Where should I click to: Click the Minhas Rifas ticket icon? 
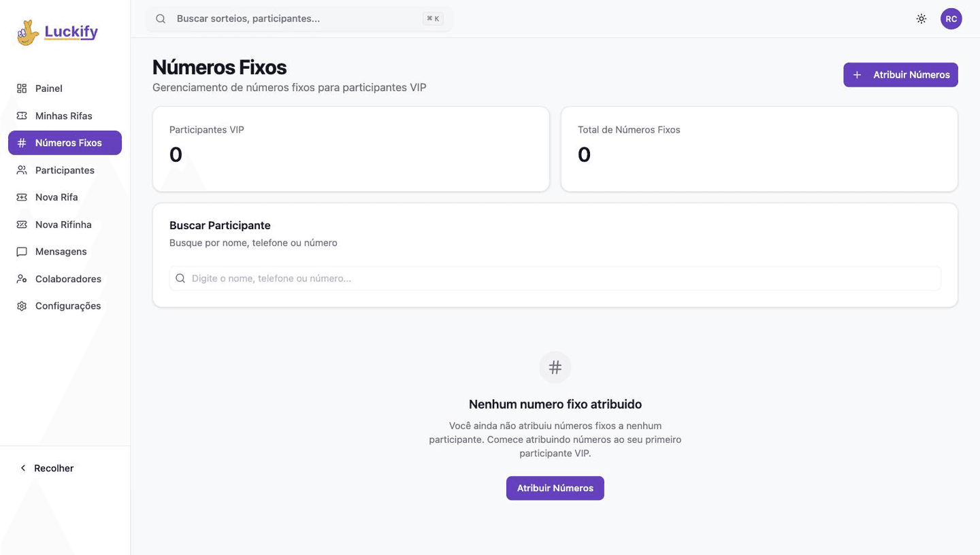click(22, 116)
